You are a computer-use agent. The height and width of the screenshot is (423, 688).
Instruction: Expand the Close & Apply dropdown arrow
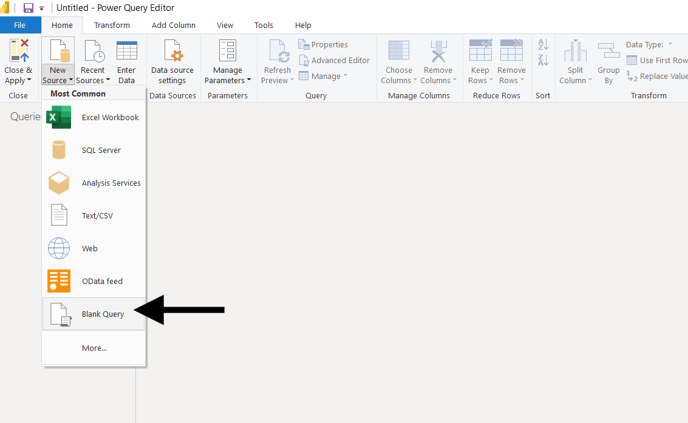[29, 80]
